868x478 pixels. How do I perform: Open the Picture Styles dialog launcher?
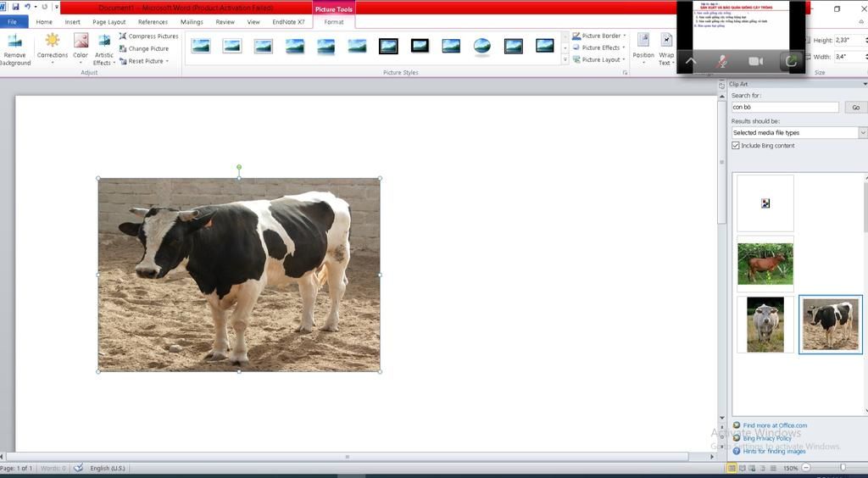click(x=625, y=73)
